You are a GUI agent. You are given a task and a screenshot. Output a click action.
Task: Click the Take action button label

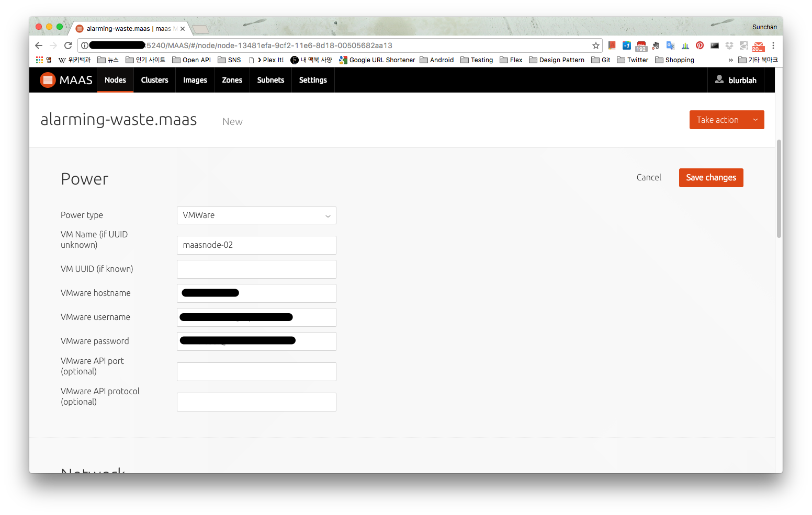pos(717,120)
